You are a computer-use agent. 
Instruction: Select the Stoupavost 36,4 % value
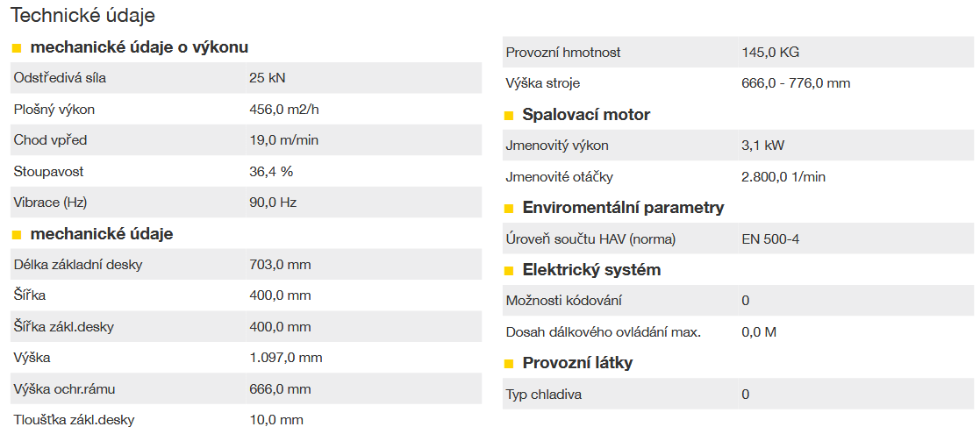[x=270, y=171]
